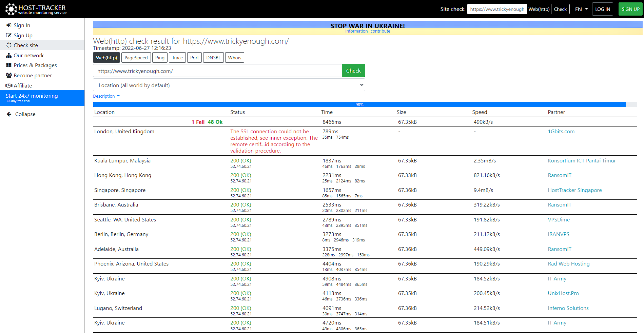Screen dimensions: 644x333
Task: Open IT Army link with 4908ms row
Action: (557, 279)
